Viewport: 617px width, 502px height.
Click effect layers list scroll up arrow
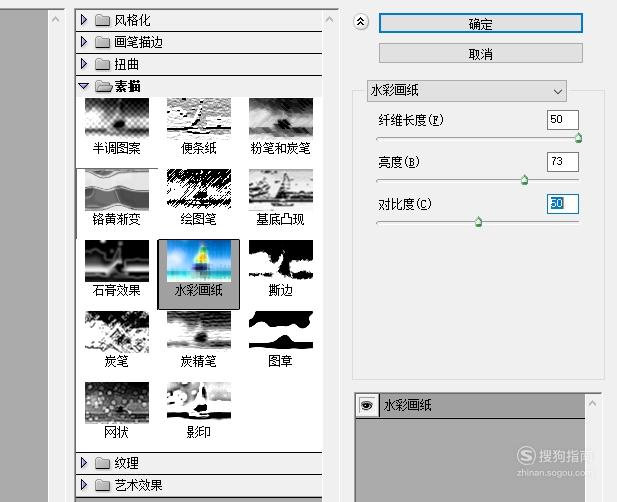tap(593, 403)
